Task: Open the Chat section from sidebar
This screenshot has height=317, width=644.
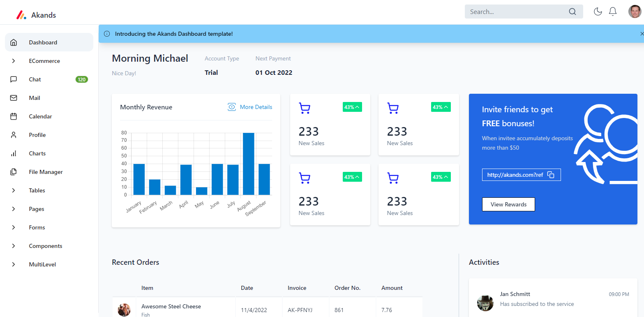Action: tap(35, 79)
